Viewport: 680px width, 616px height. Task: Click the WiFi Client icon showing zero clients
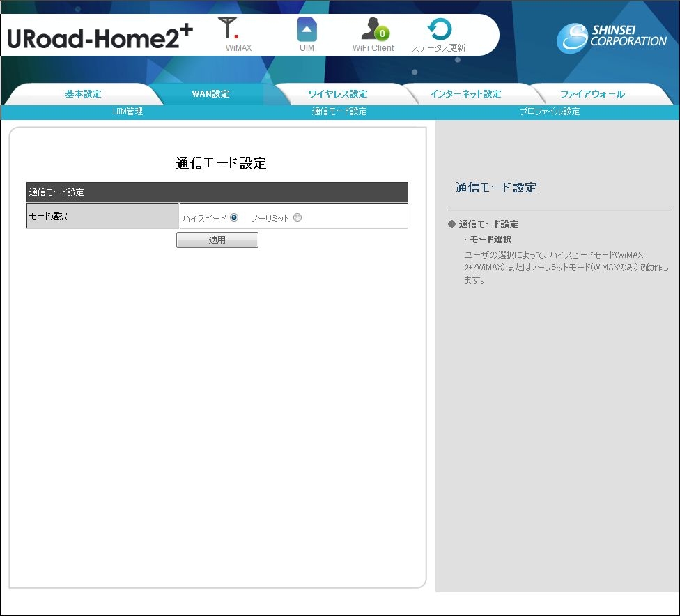point(371,29)
